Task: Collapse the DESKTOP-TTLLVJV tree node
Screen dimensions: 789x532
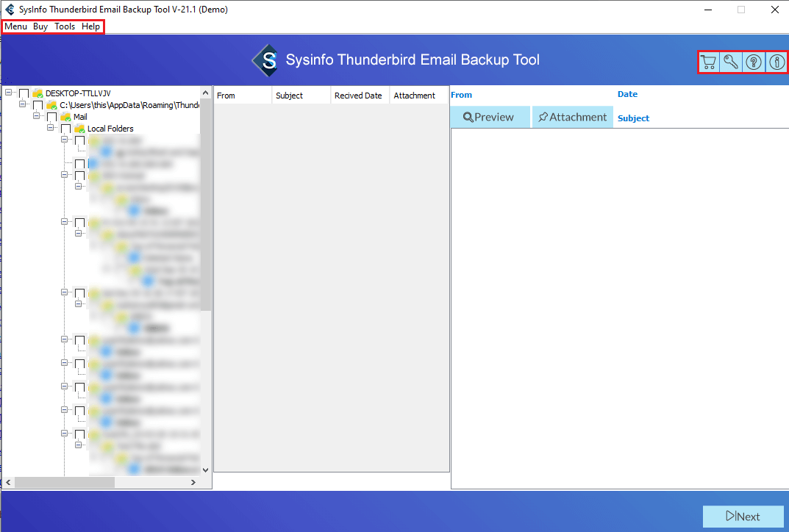Action: tap(8, 93)
